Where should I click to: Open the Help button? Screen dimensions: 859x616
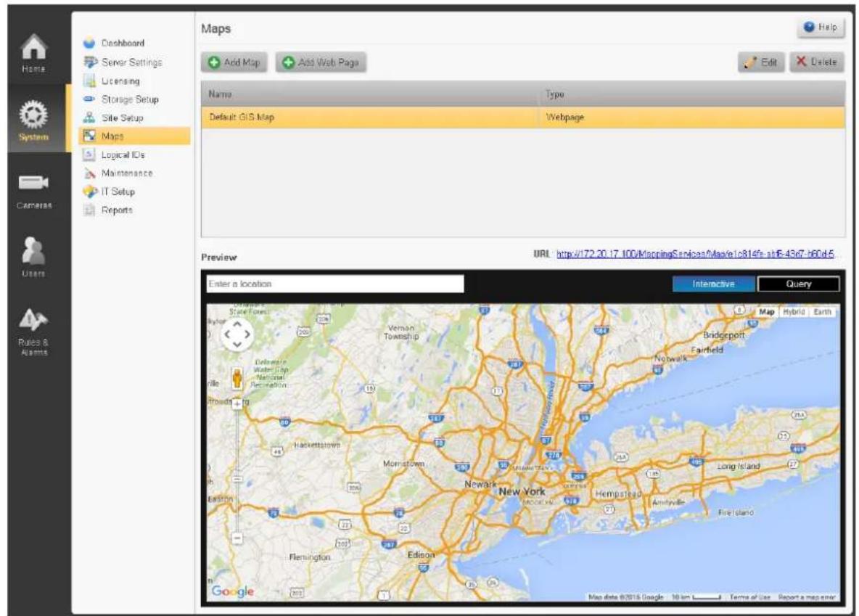(x=821, y=27)
